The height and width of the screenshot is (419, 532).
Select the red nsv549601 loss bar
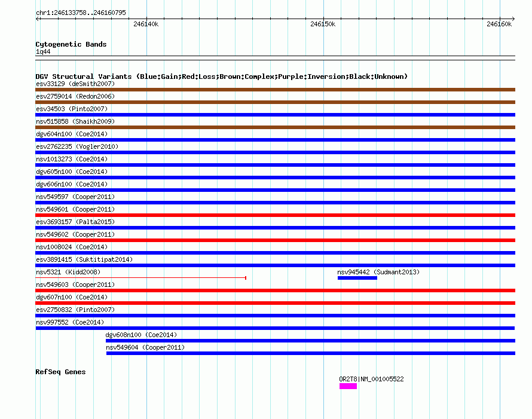click(x=275, y=215)
